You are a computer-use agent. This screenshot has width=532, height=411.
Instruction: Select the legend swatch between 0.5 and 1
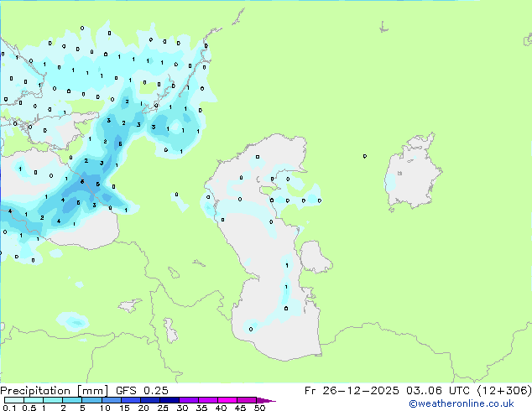click(x=34, y=400)
